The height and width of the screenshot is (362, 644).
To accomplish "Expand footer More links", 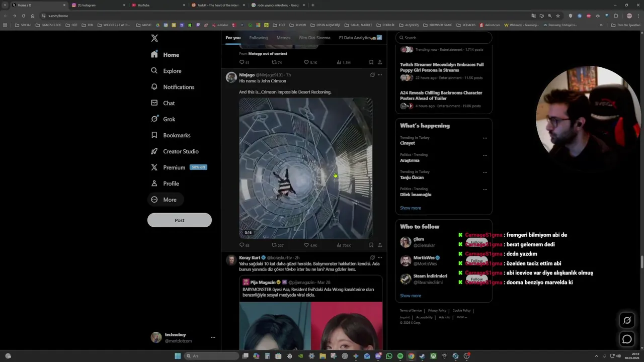I will [x=461, y=317].
